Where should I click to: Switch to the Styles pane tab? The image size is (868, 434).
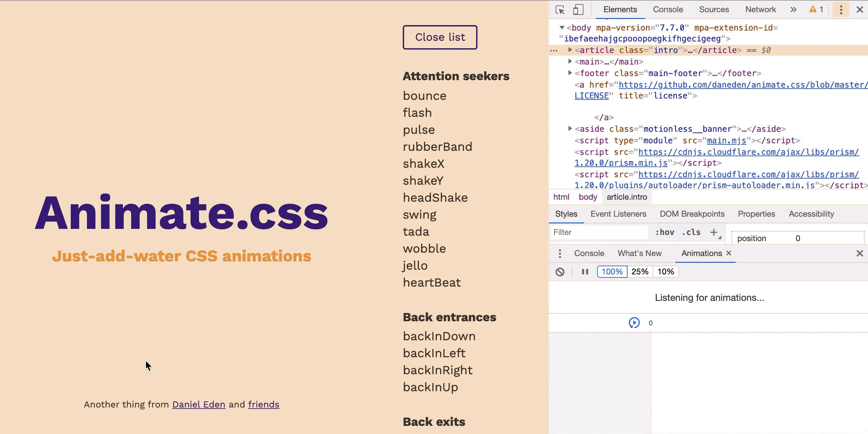[x=566, y=214]
